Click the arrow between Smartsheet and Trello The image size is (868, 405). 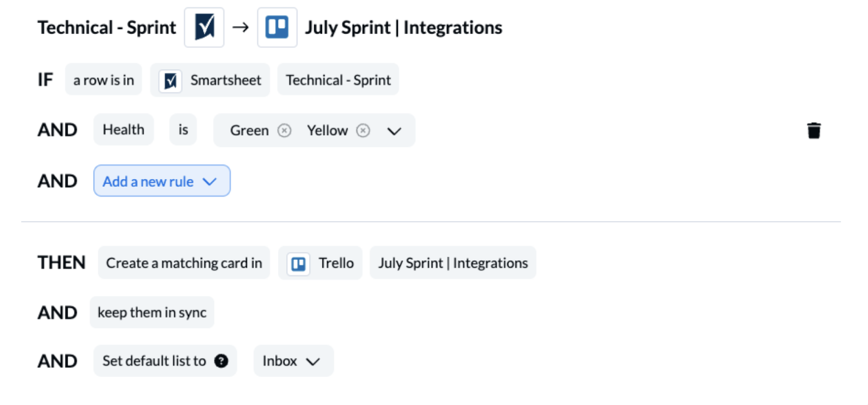[241, 26]
